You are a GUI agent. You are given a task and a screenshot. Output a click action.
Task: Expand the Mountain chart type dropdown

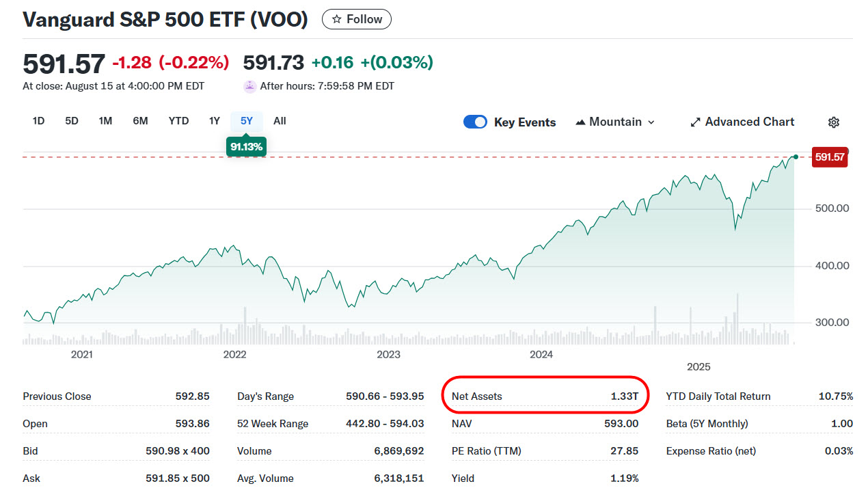click(x=651, y=122)
